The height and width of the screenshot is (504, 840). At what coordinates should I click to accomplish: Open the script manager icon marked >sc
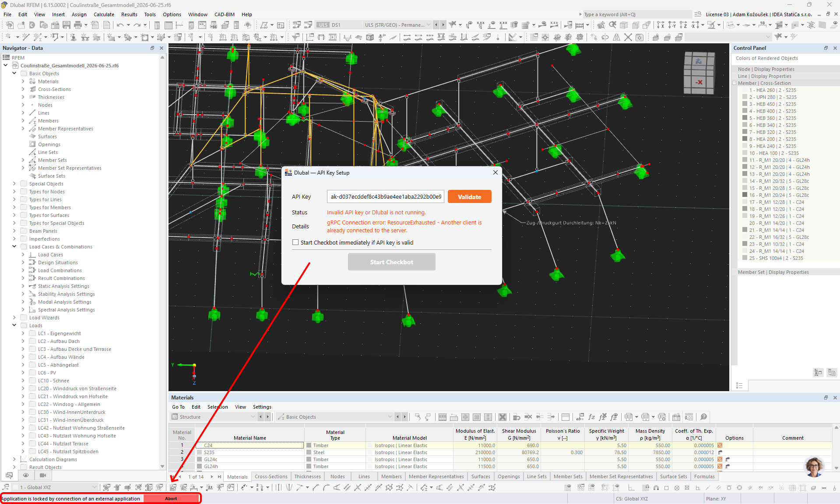(x=214, y=25)
